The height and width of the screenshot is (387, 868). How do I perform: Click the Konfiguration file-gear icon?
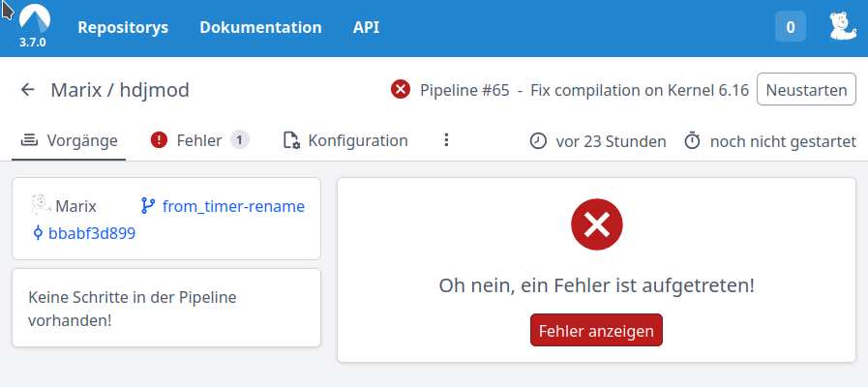(x=291, y=140)
